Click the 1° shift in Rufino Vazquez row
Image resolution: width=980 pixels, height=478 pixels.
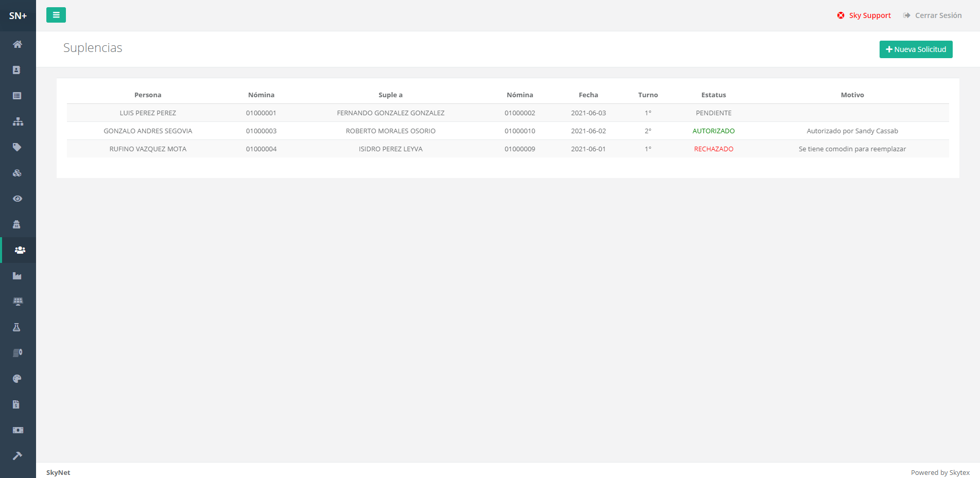648,149
